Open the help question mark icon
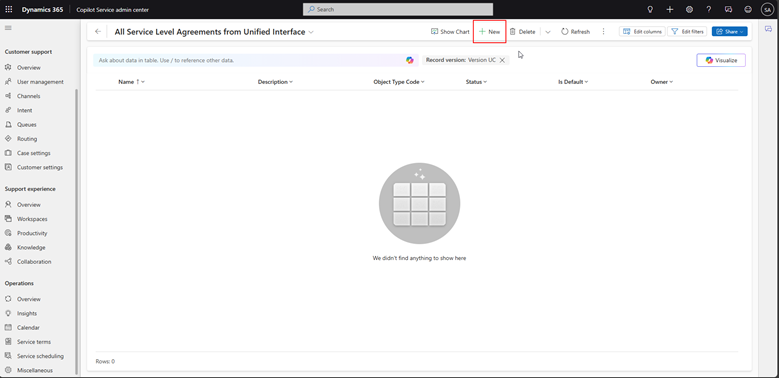This screenshot has height=378, width=779. pyautogui.click(x=709, y=9)
